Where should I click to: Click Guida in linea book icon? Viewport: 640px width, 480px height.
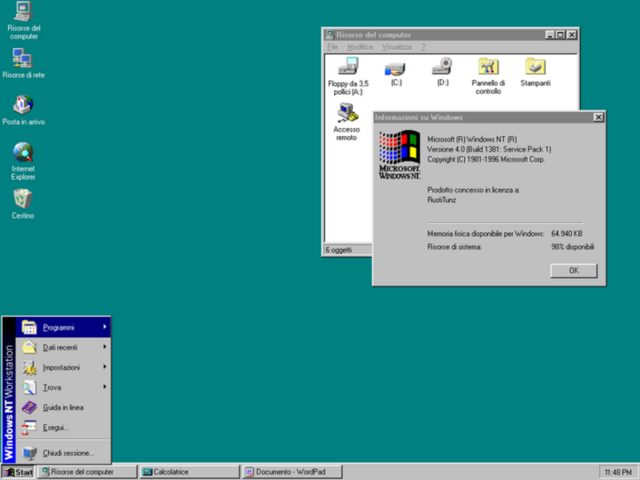click(29, 407)
